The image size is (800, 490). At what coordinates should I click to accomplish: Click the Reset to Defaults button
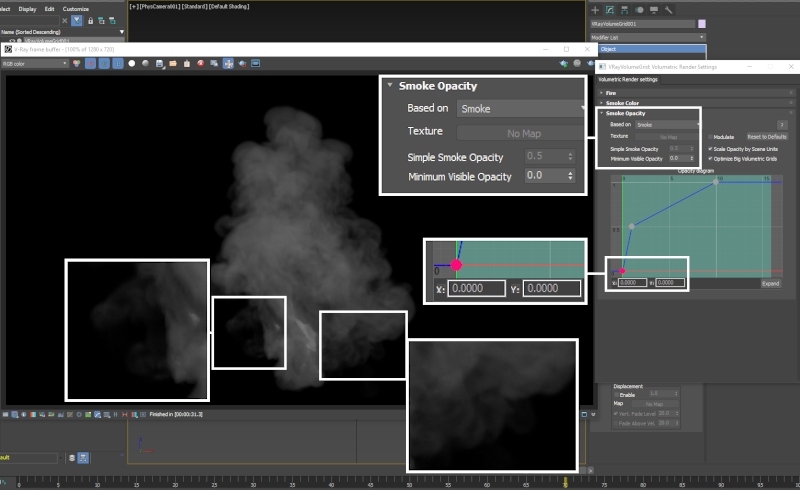768,136
